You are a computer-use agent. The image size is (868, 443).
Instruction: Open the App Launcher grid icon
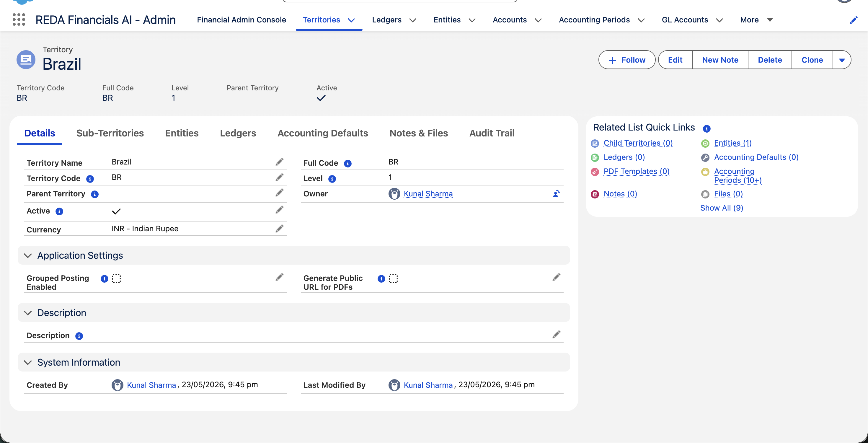(x=19, y=19)
